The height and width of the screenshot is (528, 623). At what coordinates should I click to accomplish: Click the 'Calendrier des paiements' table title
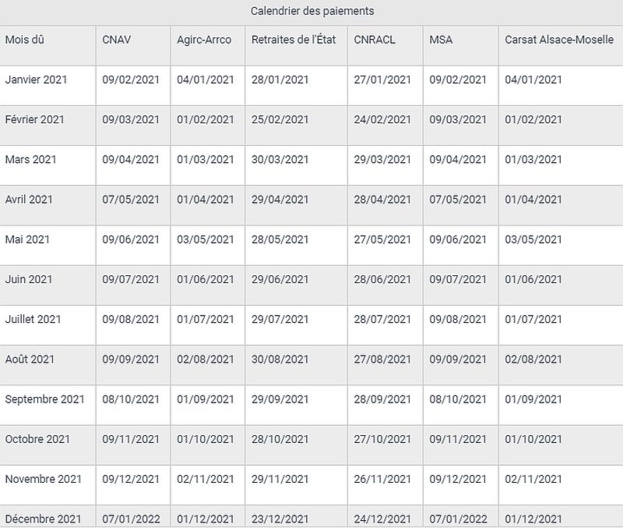(312, 12)
